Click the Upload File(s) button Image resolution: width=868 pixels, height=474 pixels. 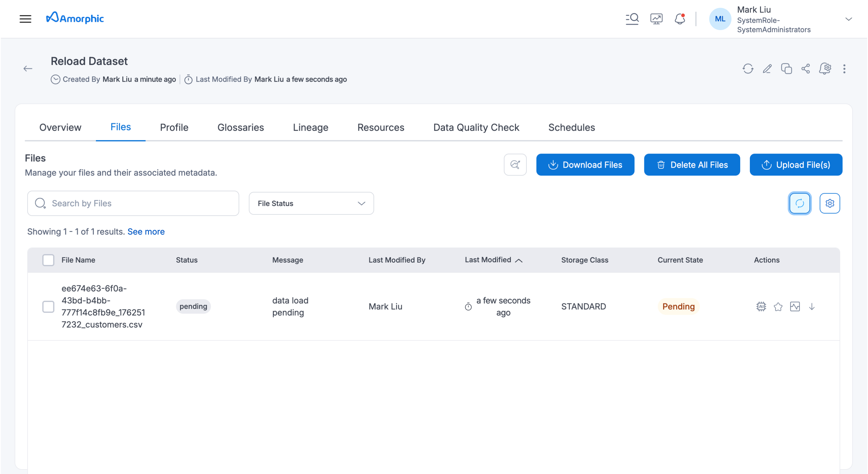(796, 165)
